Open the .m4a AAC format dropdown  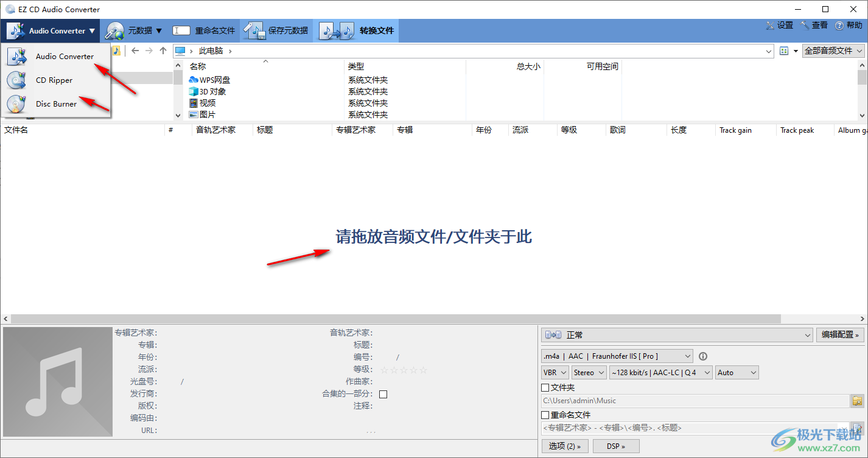tap(617, 356)
